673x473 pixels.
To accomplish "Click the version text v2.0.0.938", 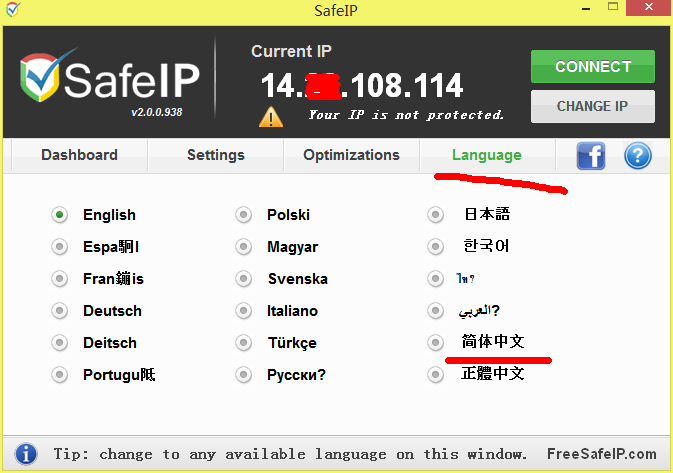I will click(157, 112).
